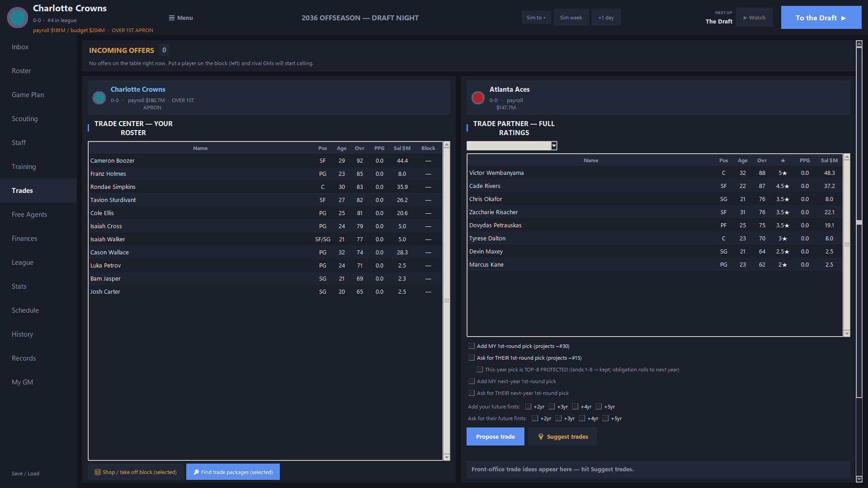This screenshot has width=868, height=488.
Task: Open the Sim to dropdown
Action: pos(536,18)
